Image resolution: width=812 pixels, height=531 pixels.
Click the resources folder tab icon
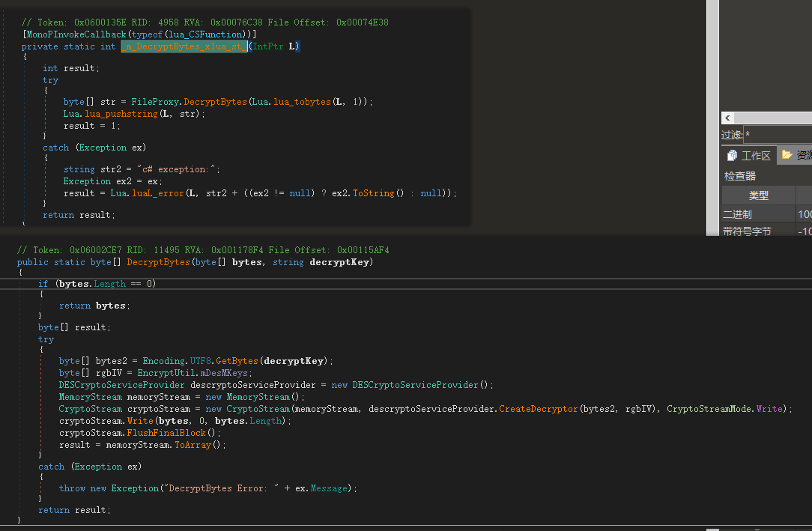point(787,155)
